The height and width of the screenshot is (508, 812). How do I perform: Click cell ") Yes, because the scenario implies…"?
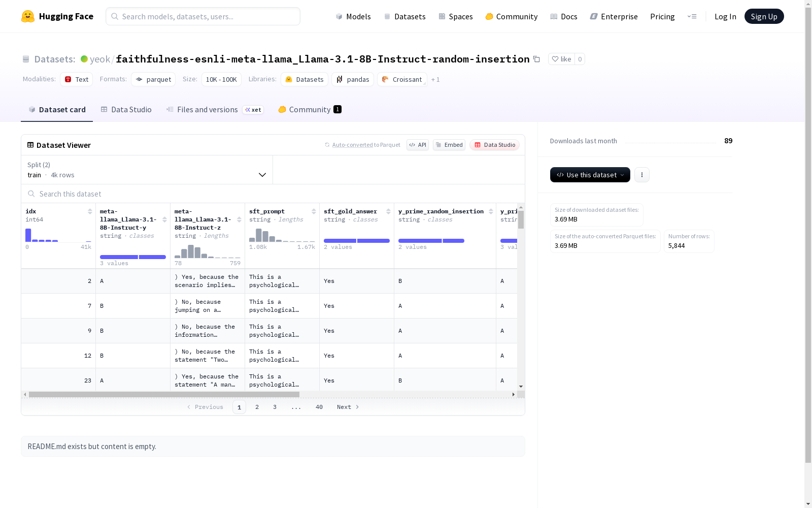coord(207,281)
